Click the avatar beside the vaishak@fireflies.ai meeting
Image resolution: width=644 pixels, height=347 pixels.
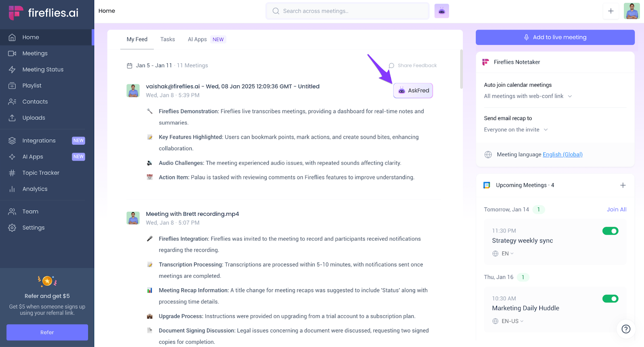[x=133, y=91]
